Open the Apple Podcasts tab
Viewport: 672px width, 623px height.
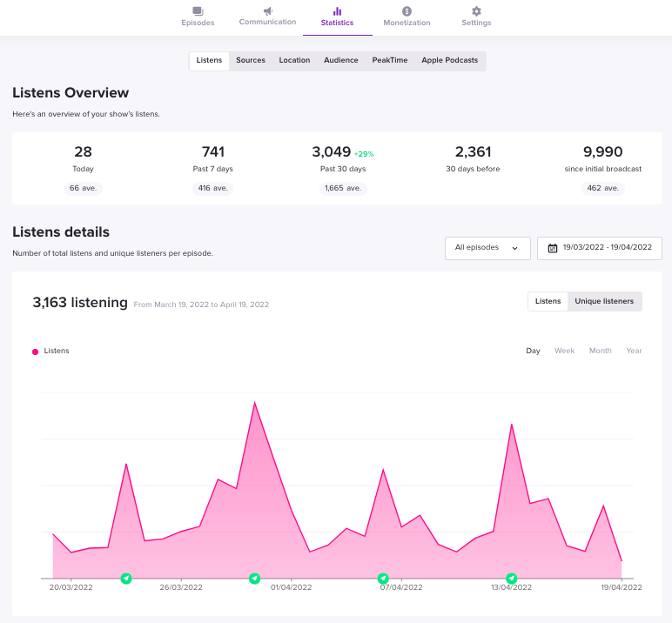[449, 60]
